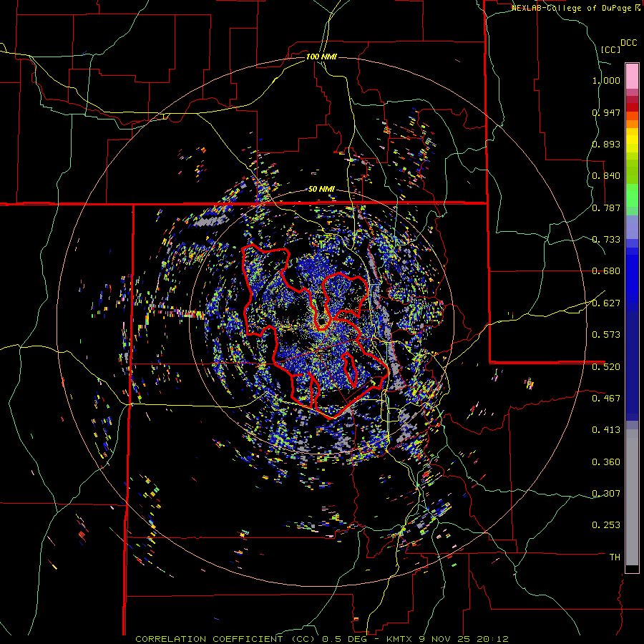Select the 0.520 scale value

(x=606, y=366)
